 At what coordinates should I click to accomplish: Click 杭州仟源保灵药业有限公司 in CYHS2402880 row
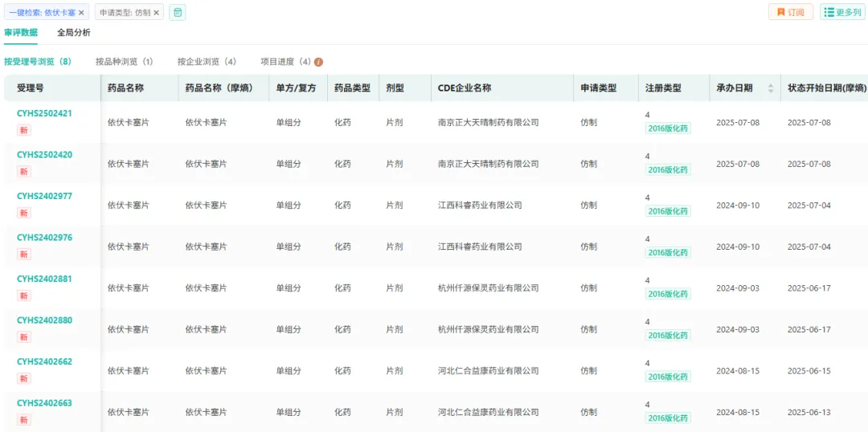click(488, 329)
